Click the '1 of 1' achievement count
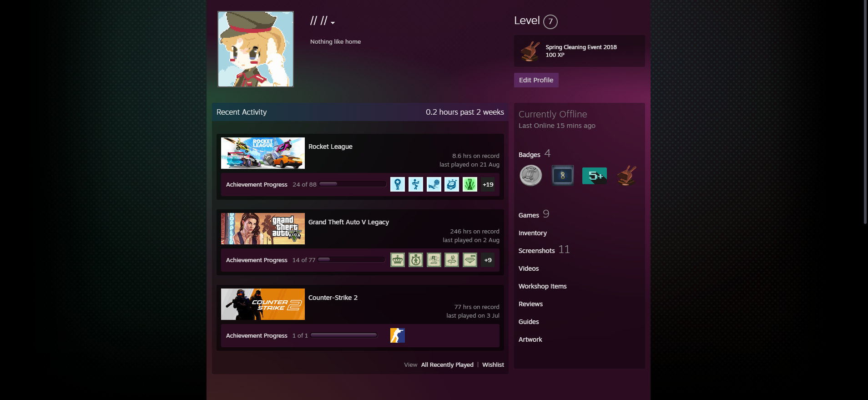Viewport: 868px width, 400px height. [x=300, y=336]
